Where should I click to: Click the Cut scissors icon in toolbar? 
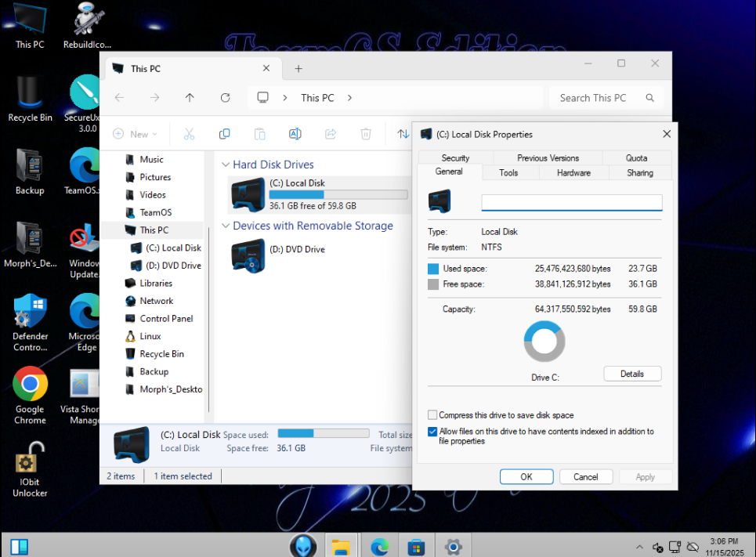click(189, 134)
